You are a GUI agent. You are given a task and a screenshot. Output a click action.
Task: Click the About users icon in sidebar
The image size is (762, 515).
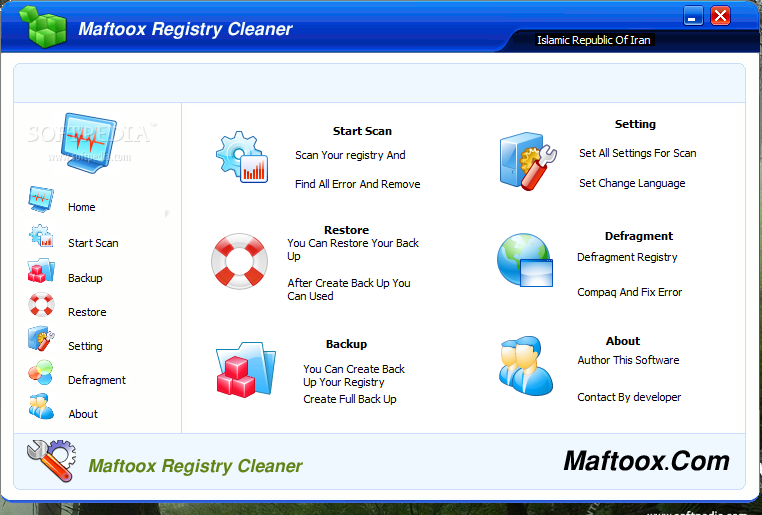[41, 406]
